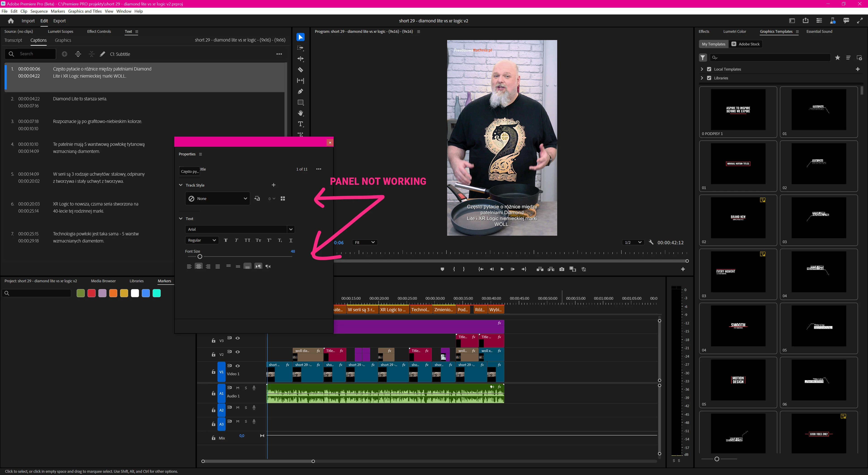Mute the Audio 1 track

tap(238, 388)
